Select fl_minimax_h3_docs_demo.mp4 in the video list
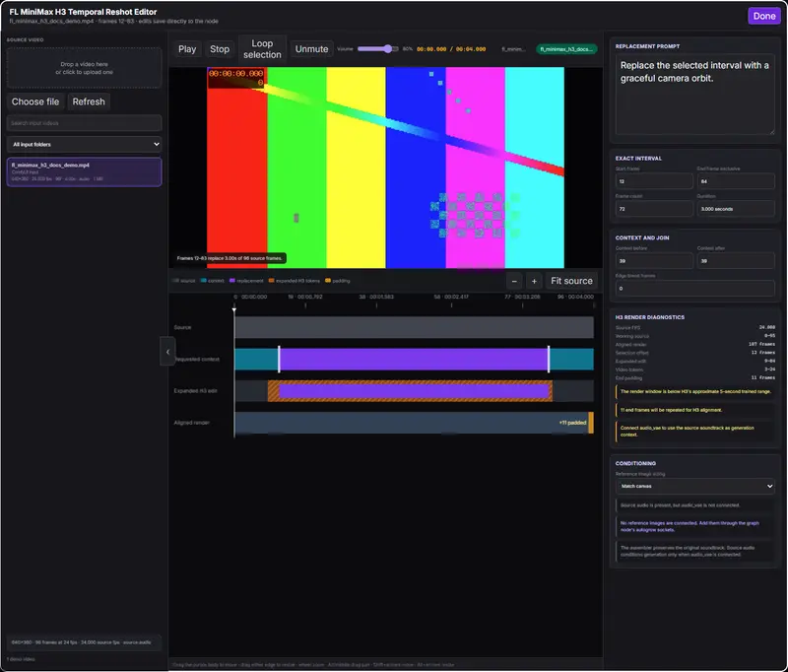The image size is (788, 672). (85, 171)
